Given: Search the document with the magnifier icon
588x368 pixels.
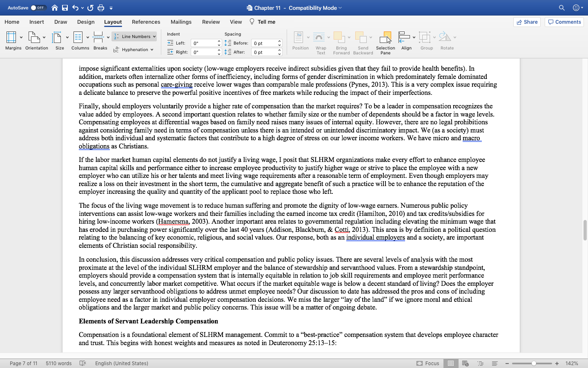Looking at the screenshot, I should click(x=562, y=8).
